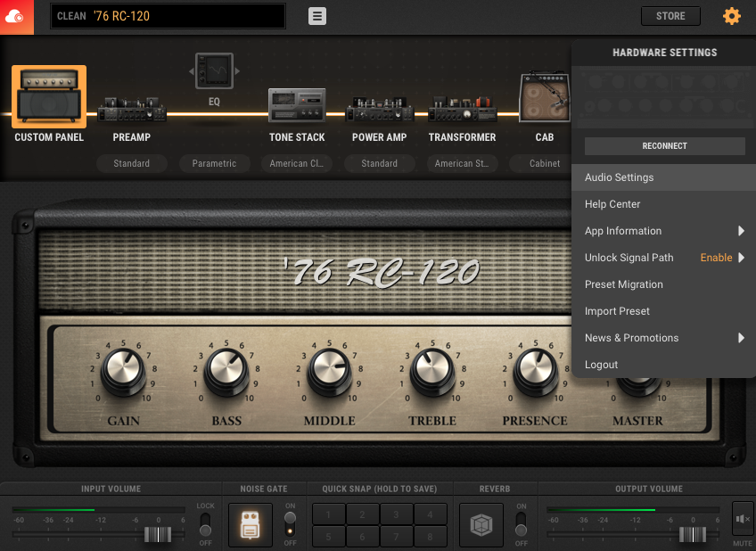756x551 pixels.
Task: Click the Noise Gate pedal icon
Action: [x=251, y=525]
